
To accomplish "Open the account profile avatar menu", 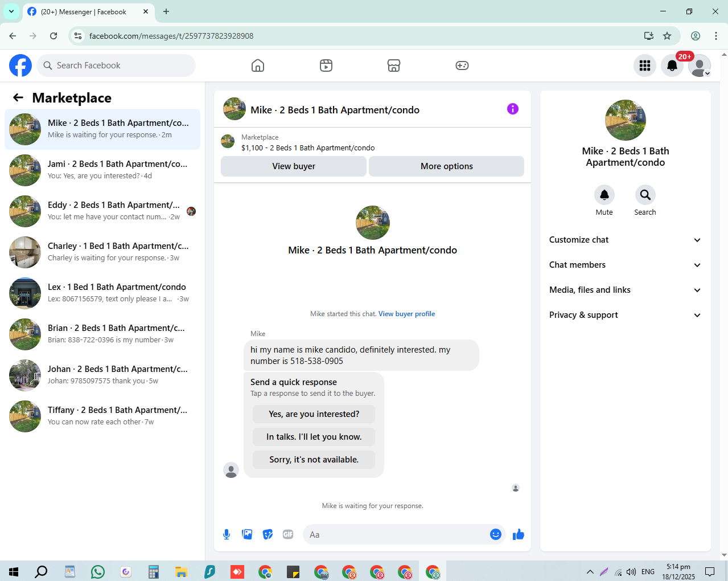I will [x=700, y=66].
